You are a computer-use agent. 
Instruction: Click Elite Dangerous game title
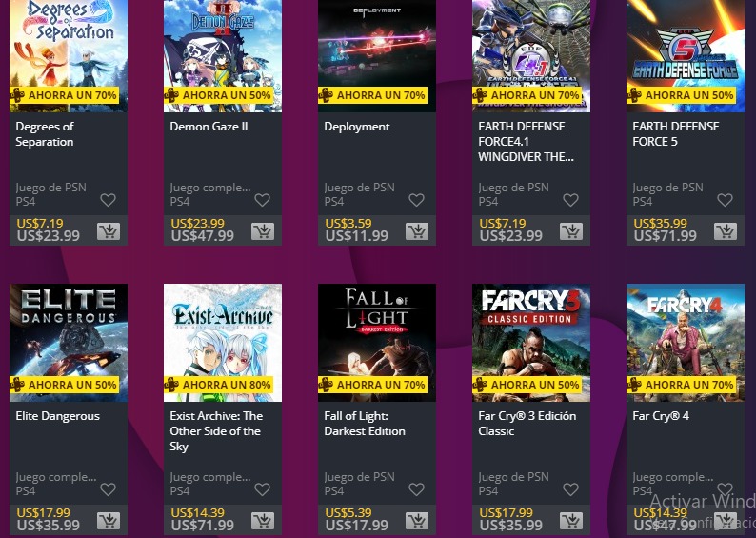[x=58, y=416]
